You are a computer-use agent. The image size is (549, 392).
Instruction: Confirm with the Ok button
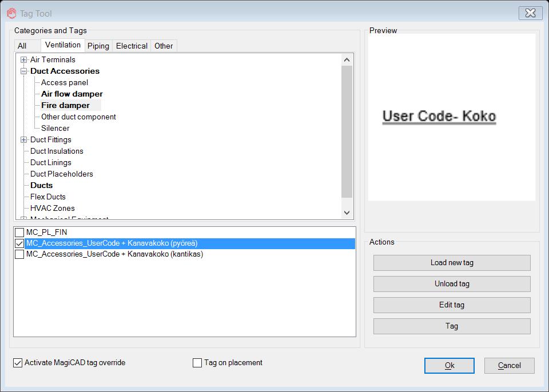click(449, 366)
